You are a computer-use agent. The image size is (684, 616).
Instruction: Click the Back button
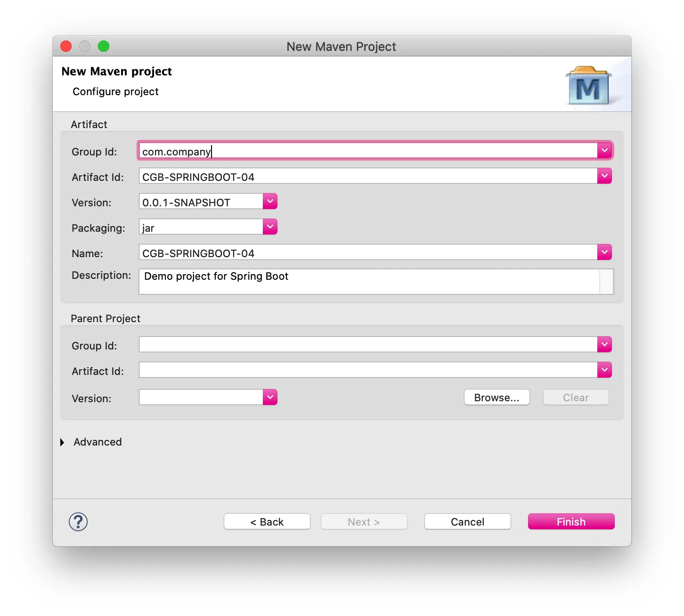click(267, 522)
